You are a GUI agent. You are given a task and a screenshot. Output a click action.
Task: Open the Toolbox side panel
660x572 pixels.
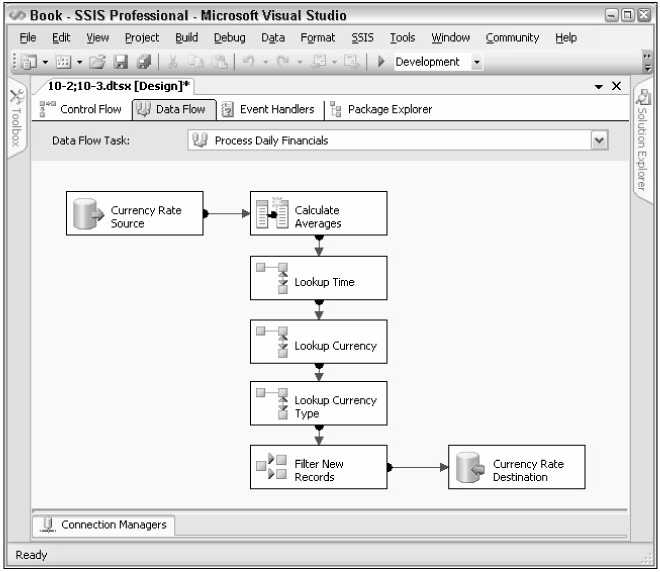(x=16, y=118)
